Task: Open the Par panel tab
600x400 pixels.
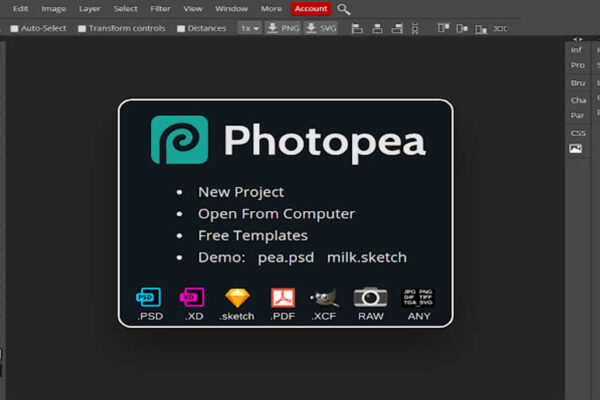Action: point(577,115)
